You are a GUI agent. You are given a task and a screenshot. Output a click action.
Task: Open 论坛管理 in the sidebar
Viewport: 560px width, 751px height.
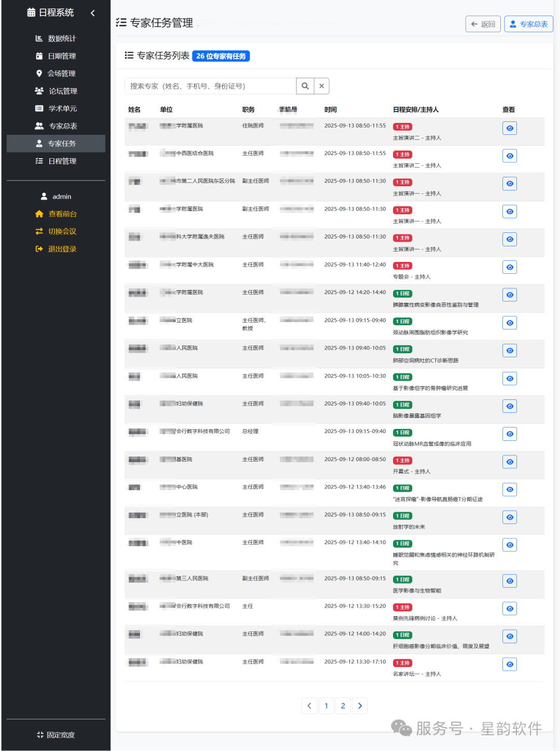pos(56,91)
